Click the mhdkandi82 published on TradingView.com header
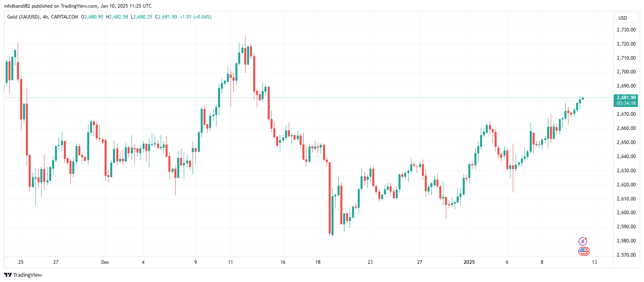The width and height of the screenshot is (644, 282). click(x=78, y=6)
